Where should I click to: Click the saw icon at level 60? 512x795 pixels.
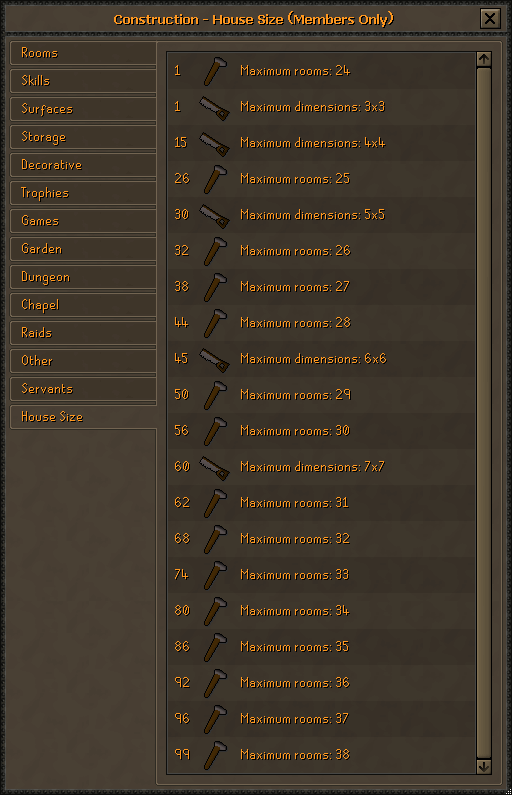point(214,467)
